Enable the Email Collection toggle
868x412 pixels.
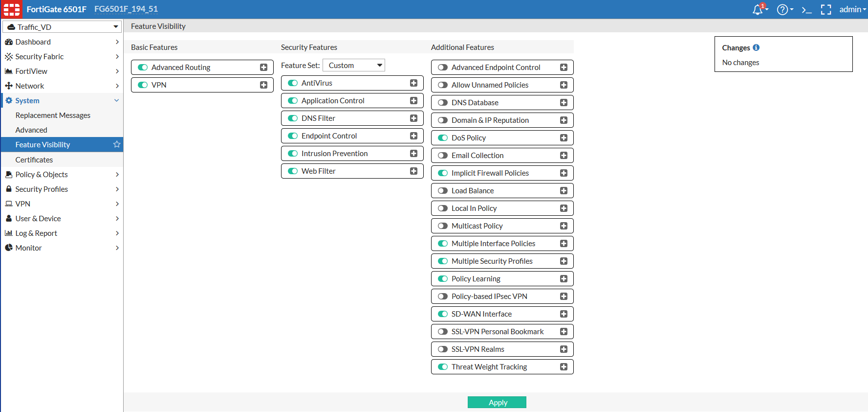pyautogui.click(x=443, y=156)
